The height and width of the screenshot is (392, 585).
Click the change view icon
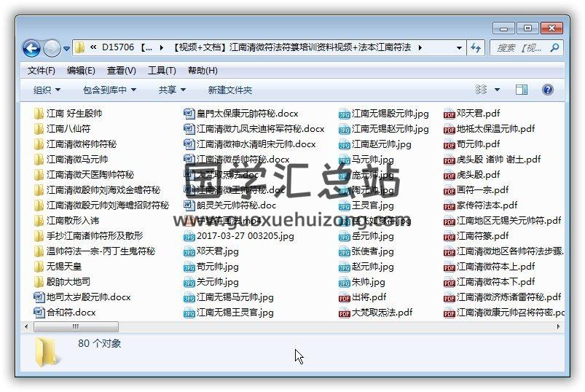(x=481, y=90)
